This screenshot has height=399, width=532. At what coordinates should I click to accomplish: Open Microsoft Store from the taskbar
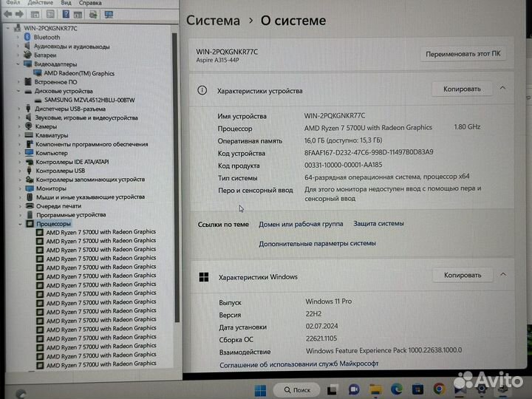point(417,389)
